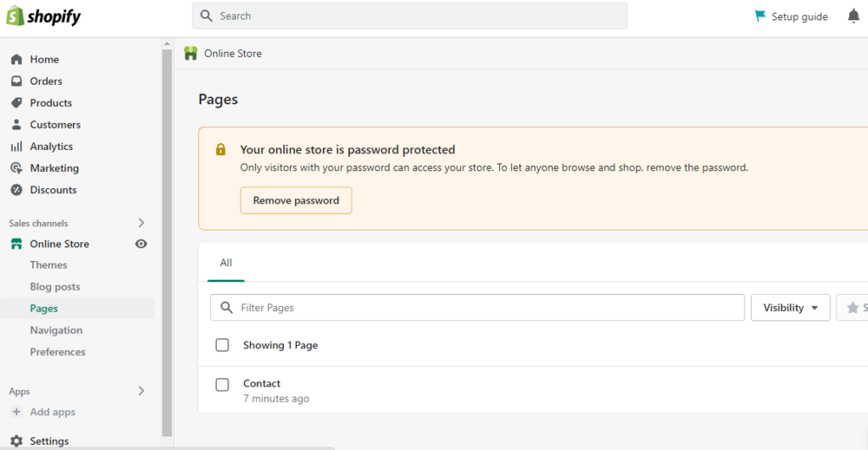Screen dimensions: 868x450
Task: Select the All tab
Action: [225, 263]
